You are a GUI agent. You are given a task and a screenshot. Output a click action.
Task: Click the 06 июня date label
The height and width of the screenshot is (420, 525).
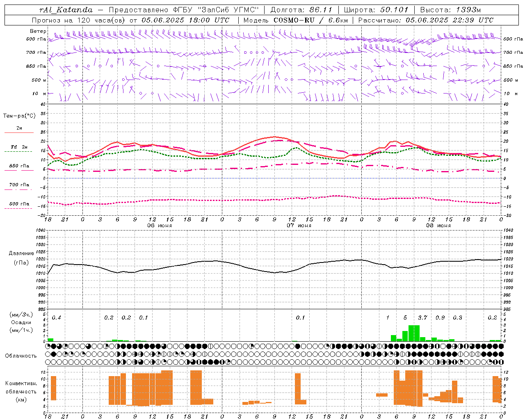coord(159,226)
